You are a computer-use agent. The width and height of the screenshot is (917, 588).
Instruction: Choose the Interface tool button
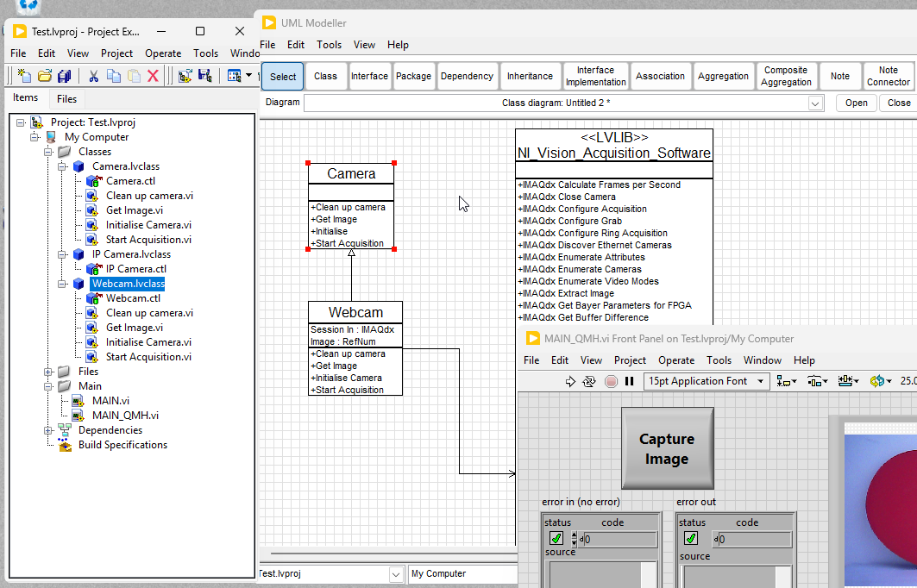click(x=369, y=76)
